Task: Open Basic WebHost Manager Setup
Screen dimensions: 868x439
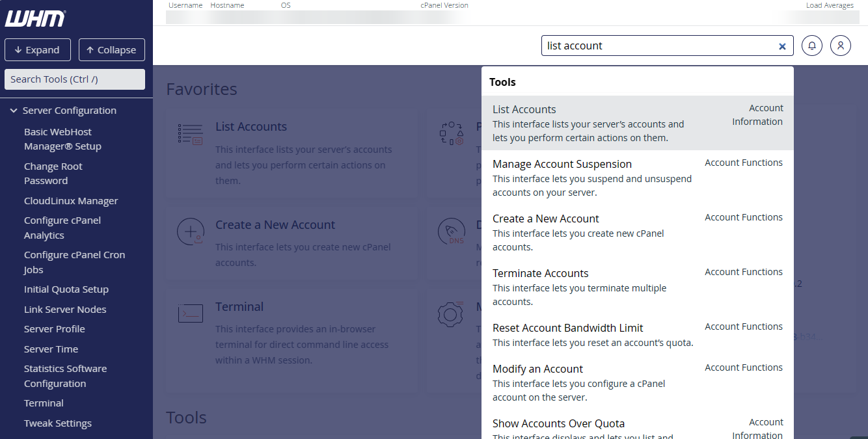Action: (x=62, y=139)
